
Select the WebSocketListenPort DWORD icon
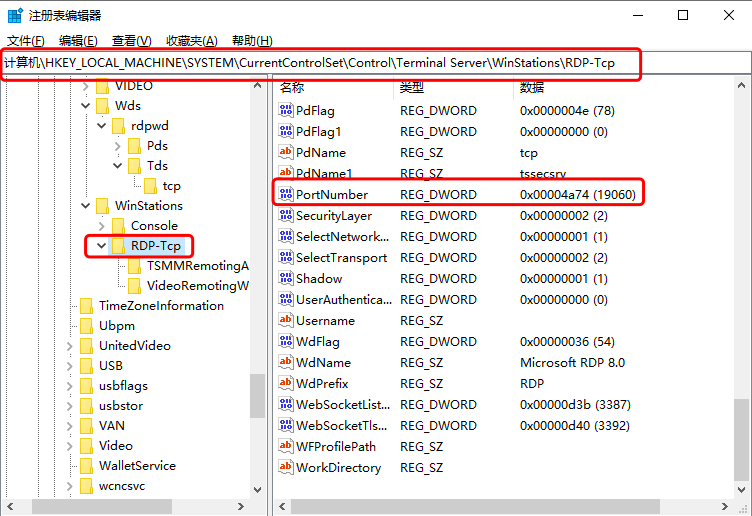point(286,404)
